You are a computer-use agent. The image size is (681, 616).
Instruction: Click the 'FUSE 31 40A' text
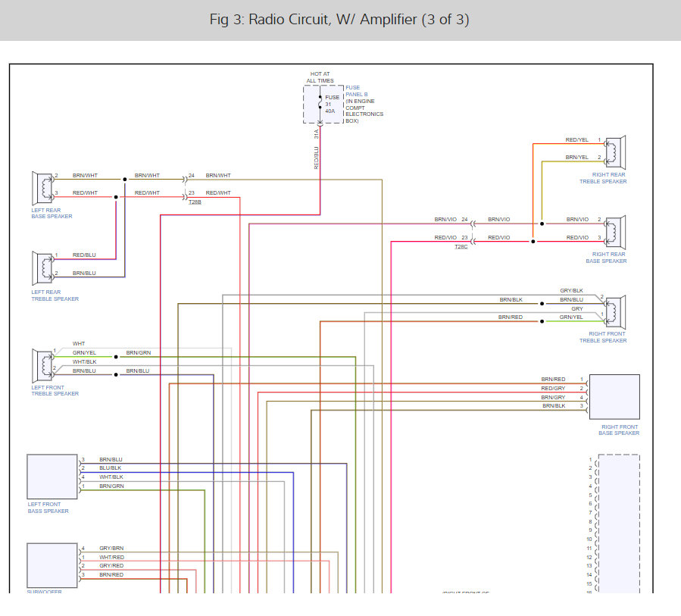pos(332,105)
